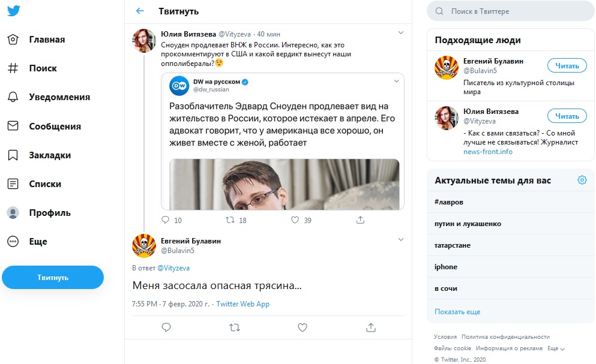Reply to Евгений Булавин's tweet
Screen dimensions: 596x364
[166, 327]
